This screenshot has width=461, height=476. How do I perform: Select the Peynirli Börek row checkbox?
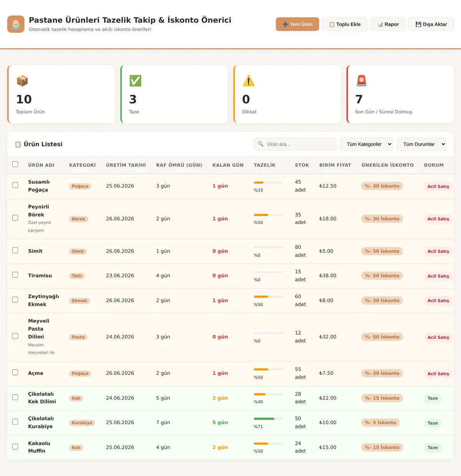[15, 218]
